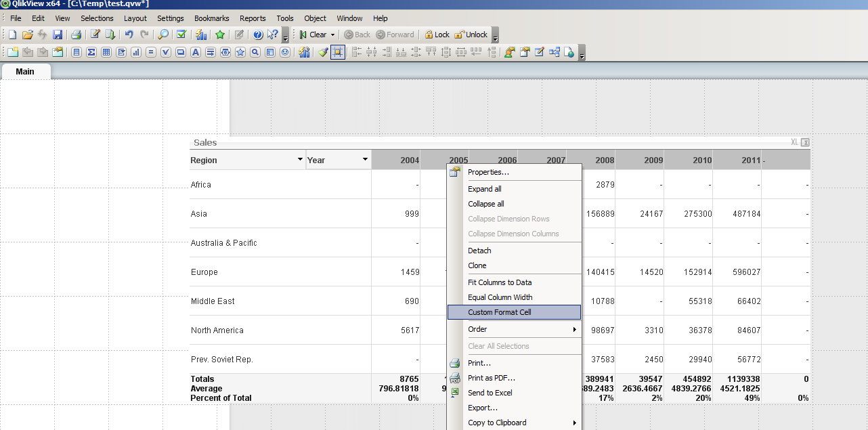Click the Print icon in toolbar

click(77, 35)
